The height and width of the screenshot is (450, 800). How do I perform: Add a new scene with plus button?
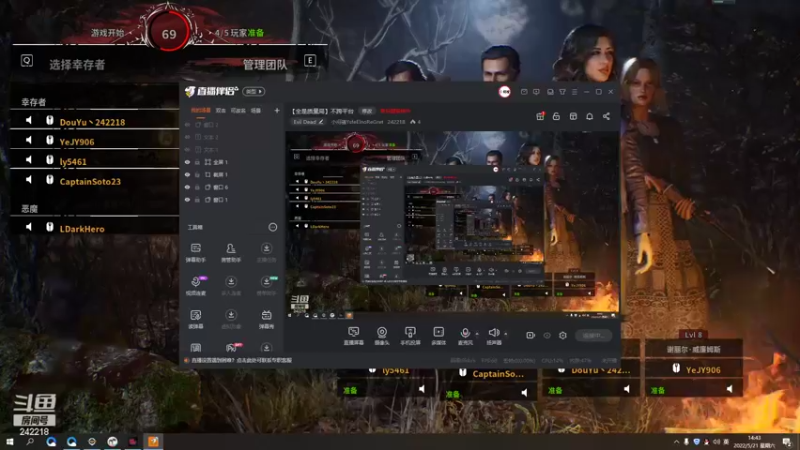[x=277, y=110]
